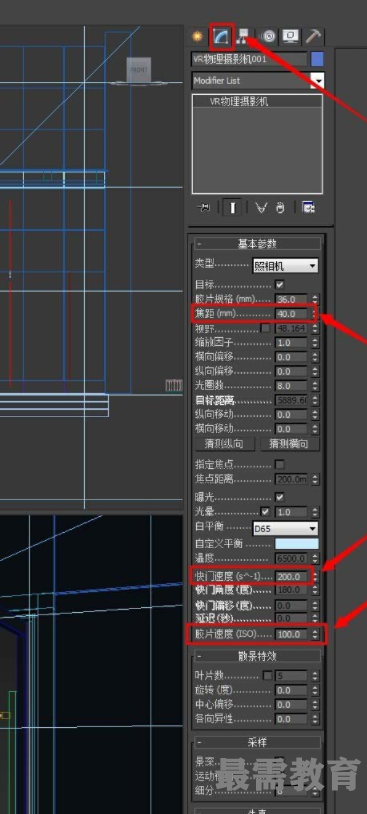
Task: Click the 焦距 (mm) value field
Action: (x=292, y=314)
